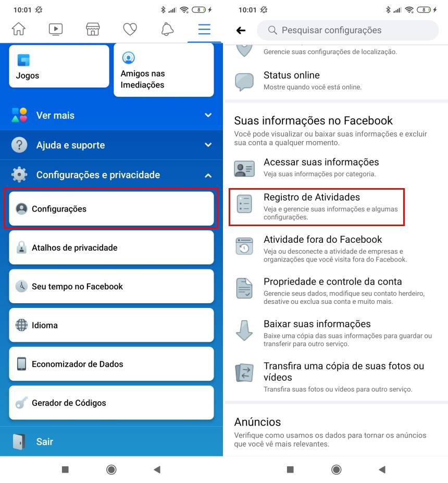Viewport: 448px width, 483px height.
Task: Open Amigos nas Imediações card
Action: (164, 70)
